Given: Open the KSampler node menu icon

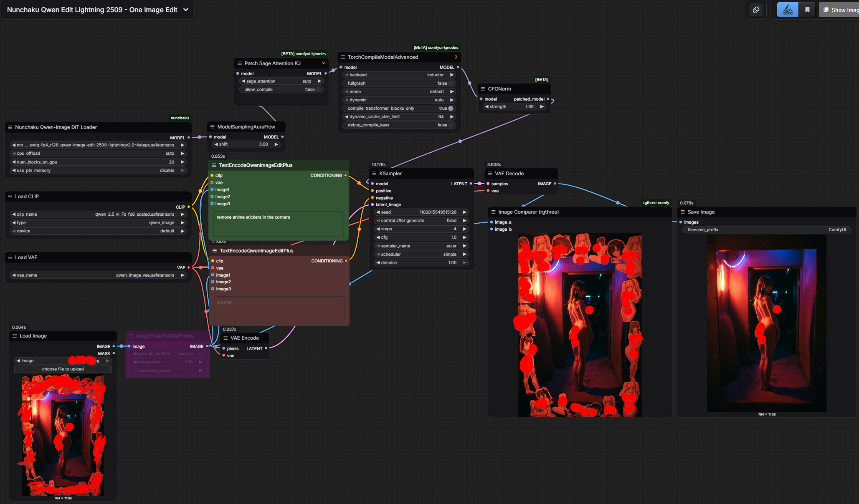Looking at the screenshot, I should coord(374,174).
